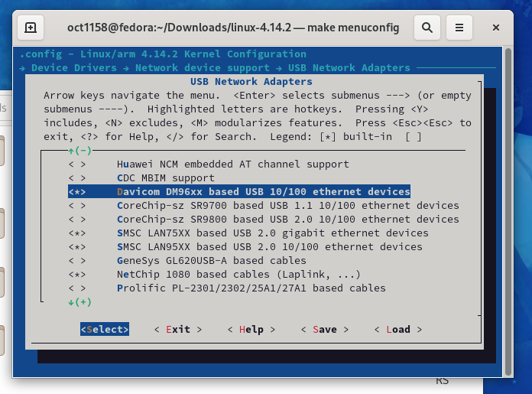The image size is (532, 394).
Task: Click the CoreChip-sz SR9700 row label
Action: pos(287,206)
